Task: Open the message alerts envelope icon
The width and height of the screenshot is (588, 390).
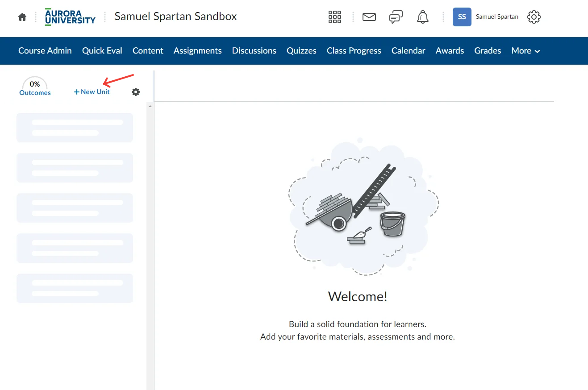Action: point(369,17)
